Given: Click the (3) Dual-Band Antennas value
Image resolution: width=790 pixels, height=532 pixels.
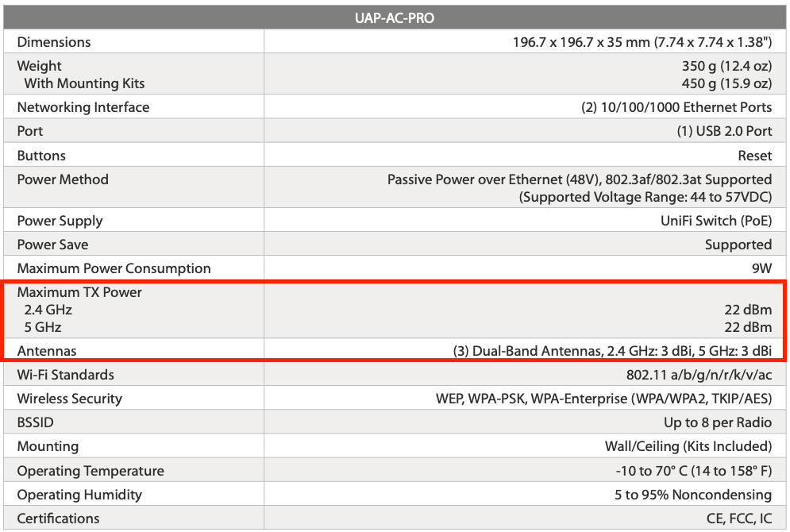Looking at the screenshot, I should coord(613,351).
